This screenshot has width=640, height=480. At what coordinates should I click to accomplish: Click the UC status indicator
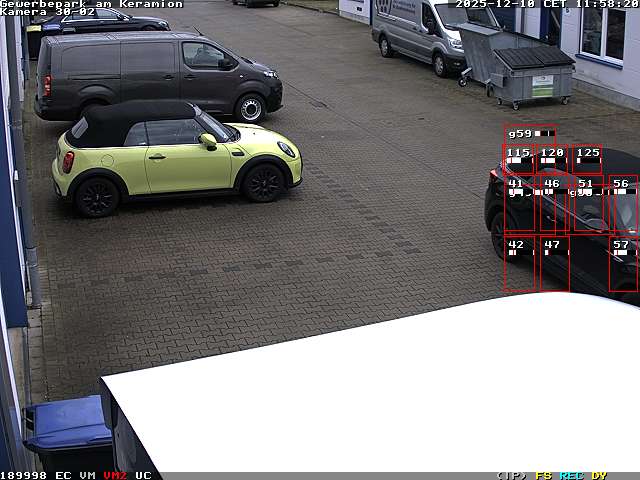click(143, 475)
